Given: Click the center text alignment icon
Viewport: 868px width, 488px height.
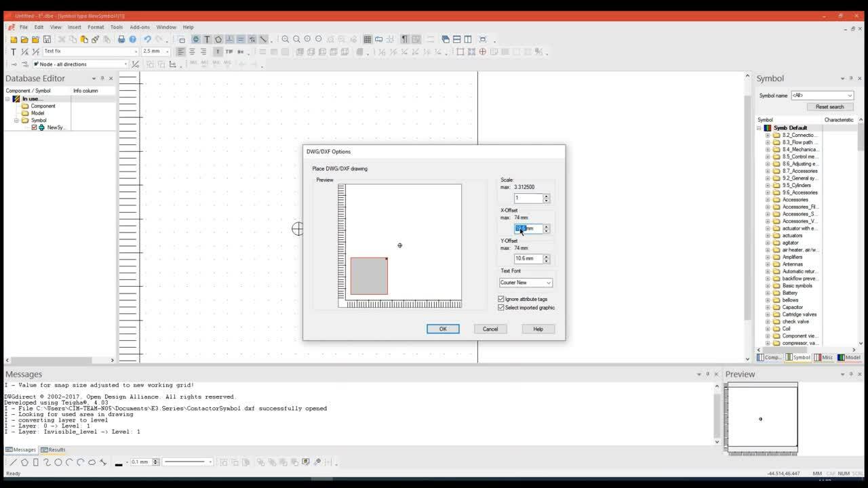Looking at the screenshot, I should pos(192,52).
